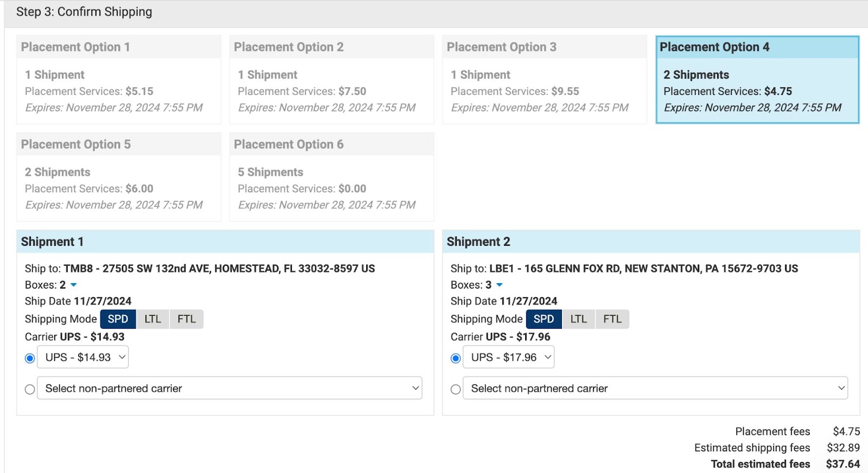This screenshot has width=868, height=473.
Task: Expand the Boxes: 3 arrow in Shipment 2
Action: 500,285
